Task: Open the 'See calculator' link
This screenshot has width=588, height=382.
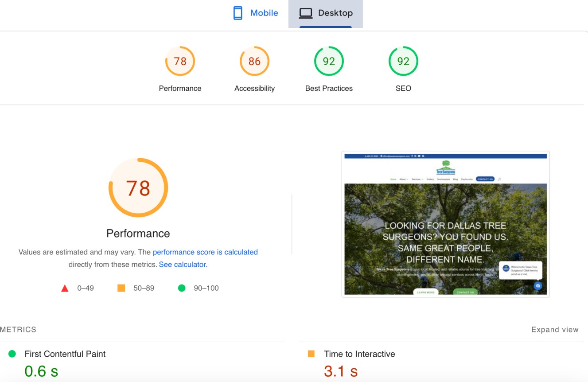Action: click(x=183, y=265)
